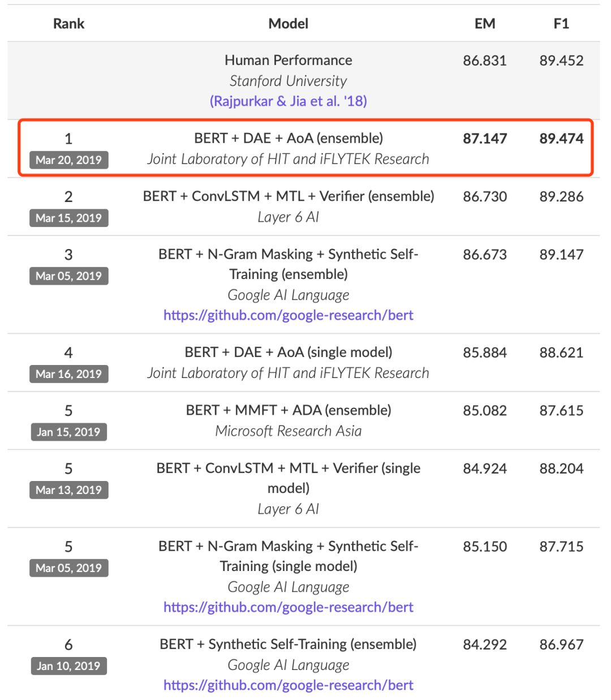The image size is (611, 700).
Task: Click the F1 score 89.474
Action: coord(561,139)
